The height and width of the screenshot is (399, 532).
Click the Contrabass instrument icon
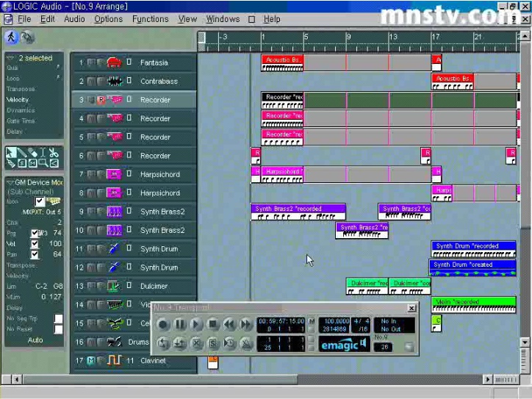point(115,81)
